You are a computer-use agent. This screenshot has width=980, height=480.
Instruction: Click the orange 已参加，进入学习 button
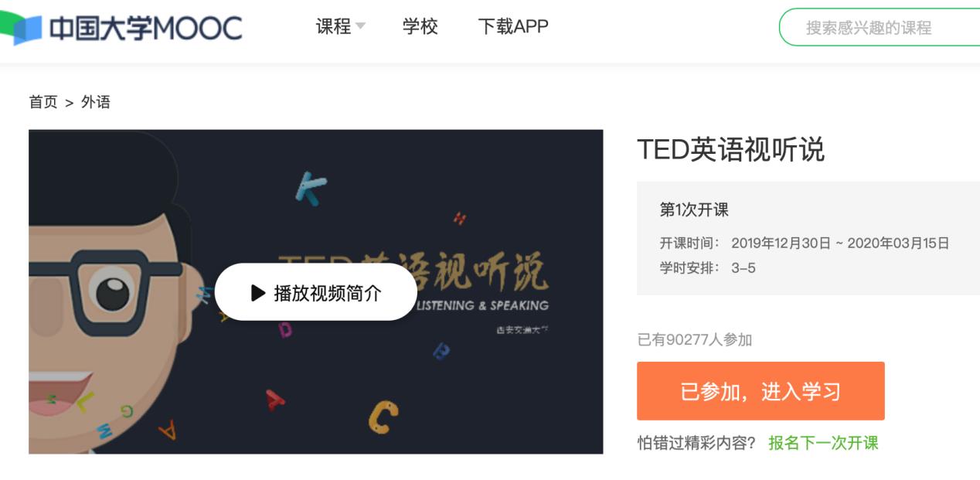(761, 391)
